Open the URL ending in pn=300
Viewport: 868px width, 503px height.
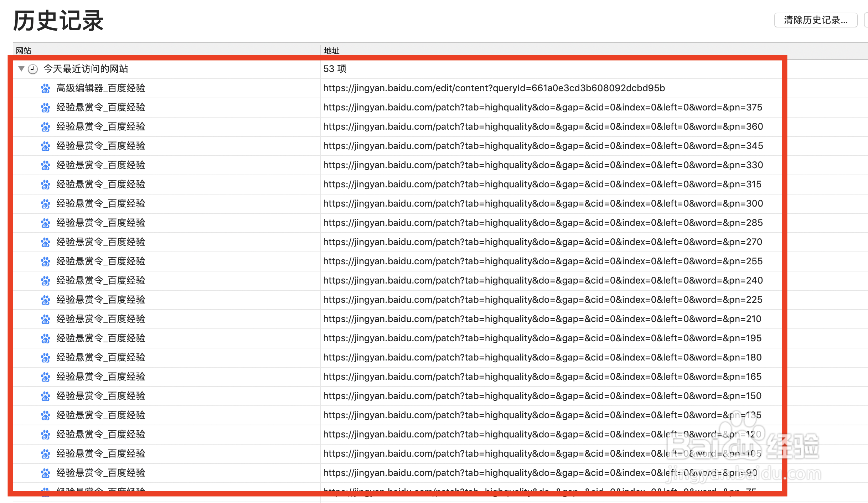coord(543,203)
